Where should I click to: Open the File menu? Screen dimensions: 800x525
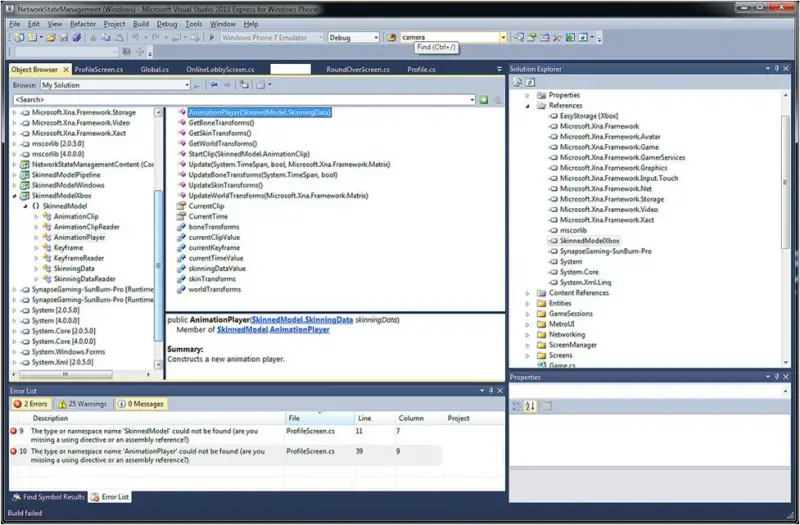click(x=15, y=24)
